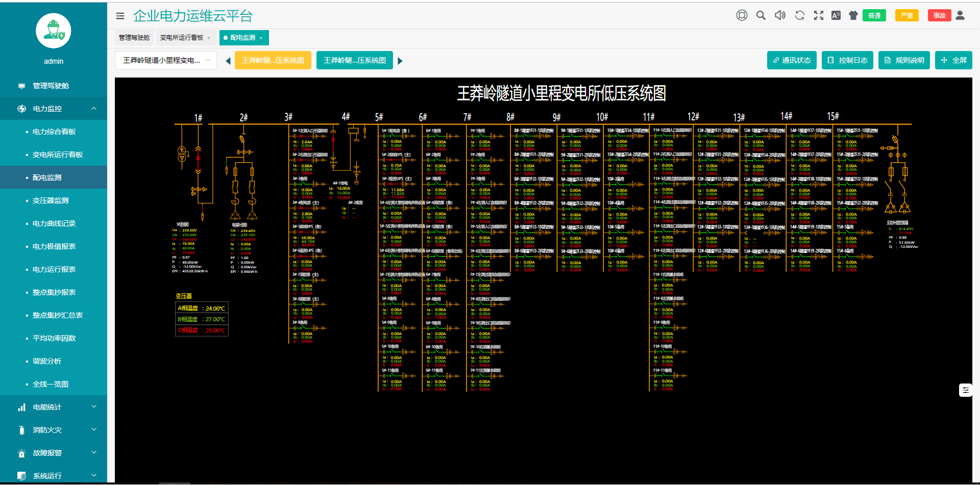Image resolution: width=980 pixels, height=485 pixels.
Task: Switch to the 管理驾驶舱 tab
Action: pyautogui.click(x=134, y=38)
